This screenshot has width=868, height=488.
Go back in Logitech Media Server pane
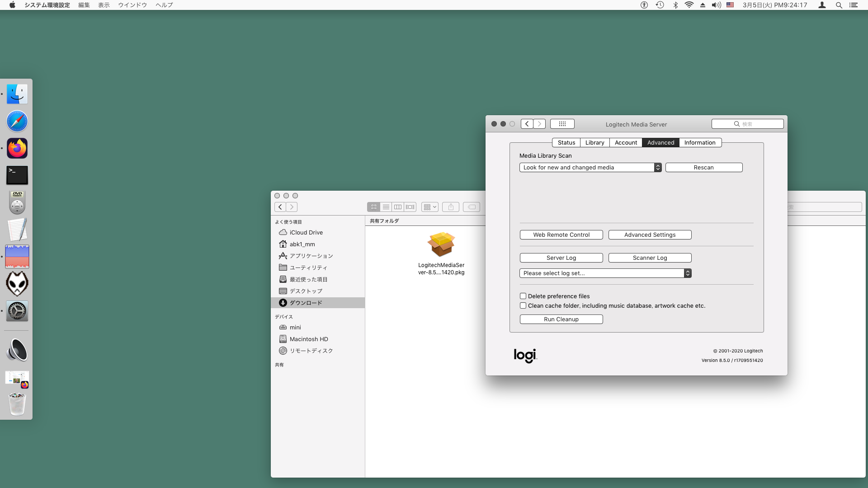coord(527,124)
